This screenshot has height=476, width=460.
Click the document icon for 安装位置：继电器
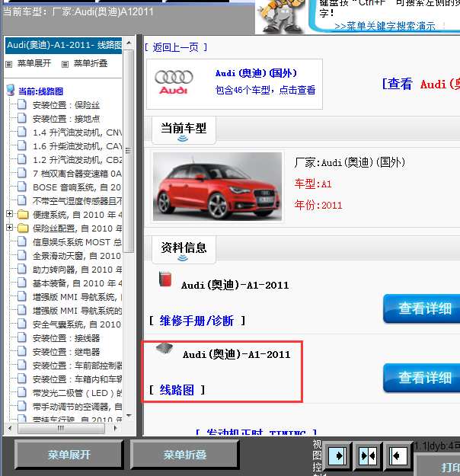coord(22,351)
